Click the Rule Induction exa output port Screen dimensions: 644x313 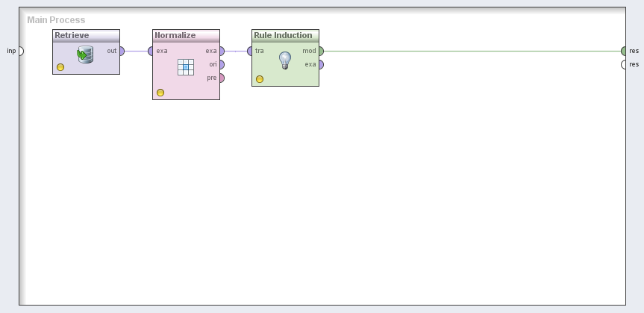tap(321, 64)
